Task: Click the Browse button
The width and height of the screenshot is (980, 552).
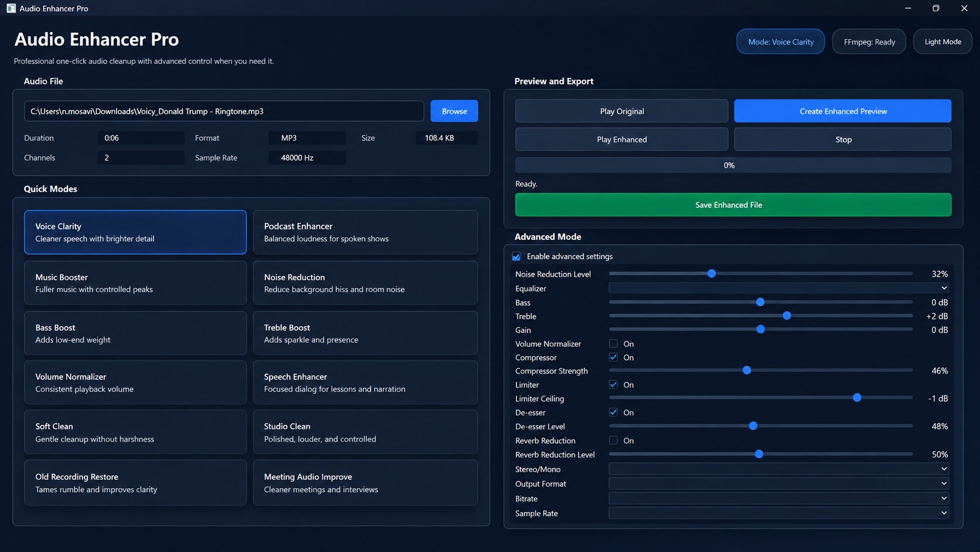Action: [x=454, y=111]
